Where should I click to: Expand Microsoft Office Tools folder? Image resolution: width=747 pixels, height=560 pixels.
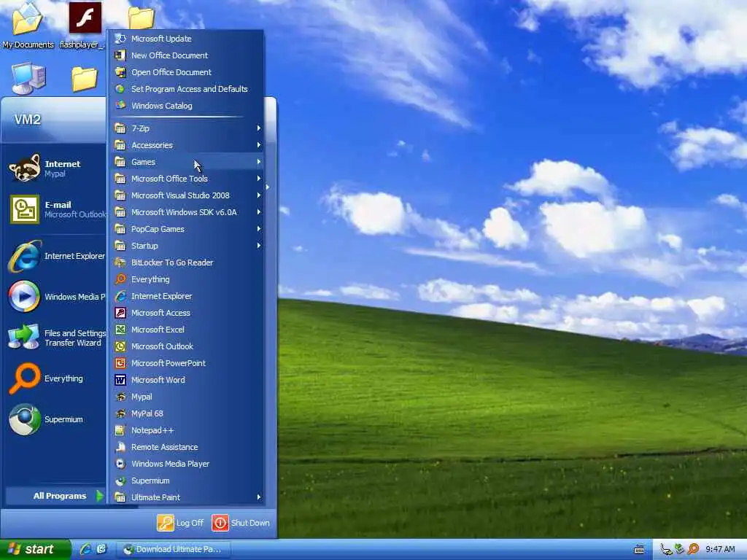coord(187,179)
